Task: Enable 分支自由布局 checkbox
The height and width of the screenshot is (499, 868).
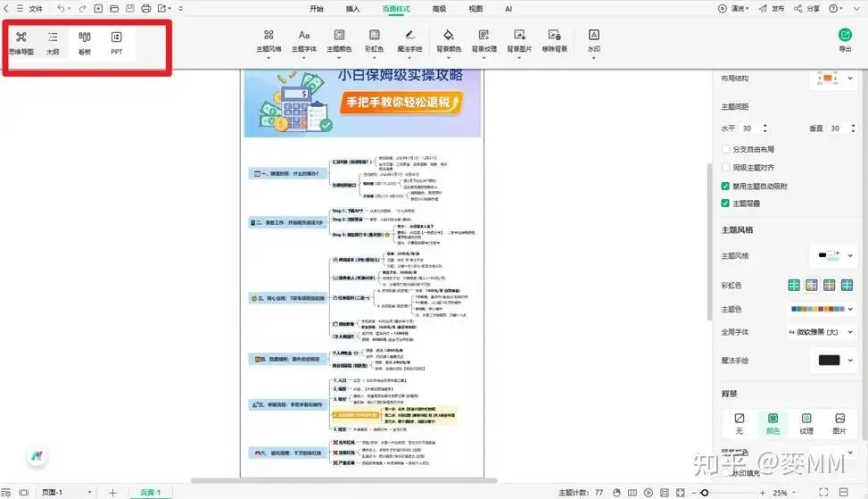Action: tap(725, 149)
